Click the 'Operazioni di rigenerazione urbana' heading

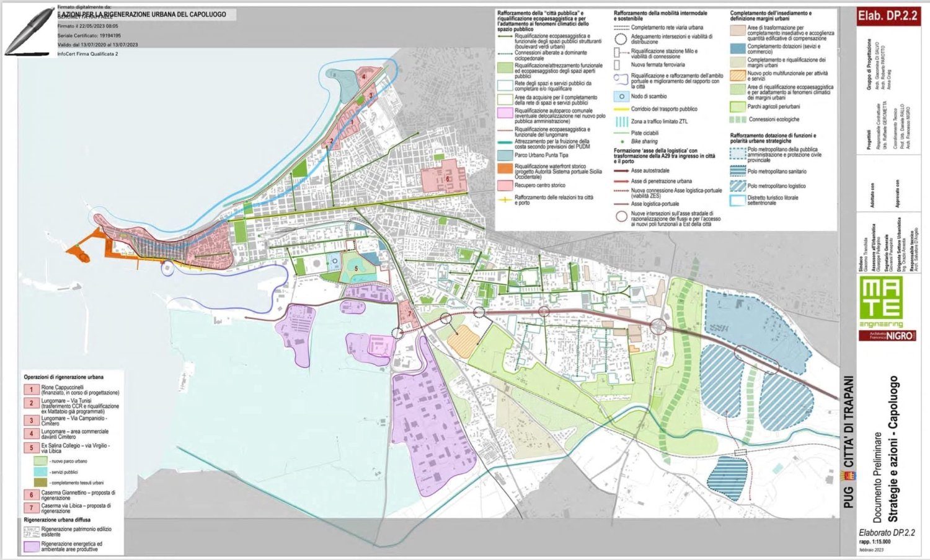[64, 377]
